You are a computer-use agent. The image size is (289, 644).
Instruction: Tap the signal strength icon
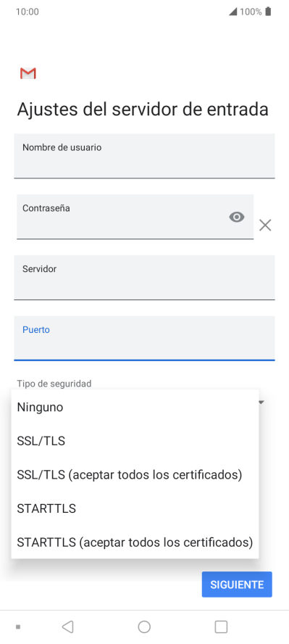pyautogui.click(x=233, y=12)
